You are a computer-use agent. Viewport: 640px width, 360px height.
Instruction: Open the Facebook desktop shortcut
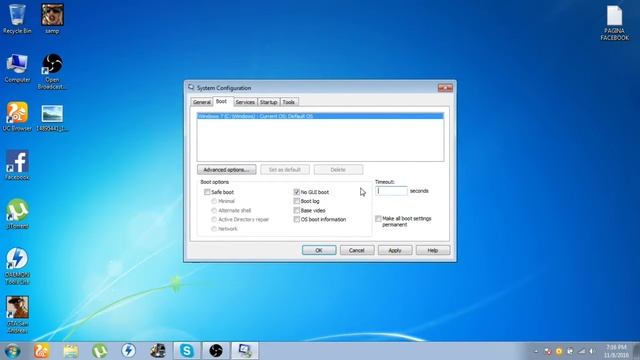(x=17, y=165)
